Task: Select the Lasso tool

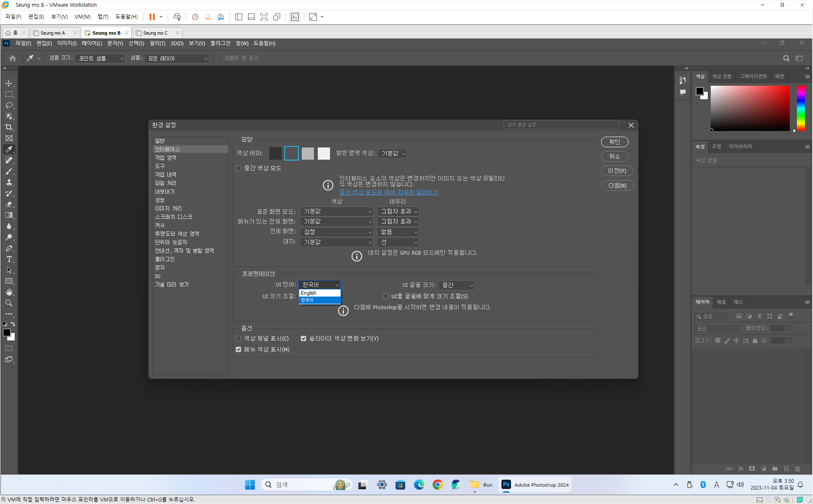Action: pos(9,105)
